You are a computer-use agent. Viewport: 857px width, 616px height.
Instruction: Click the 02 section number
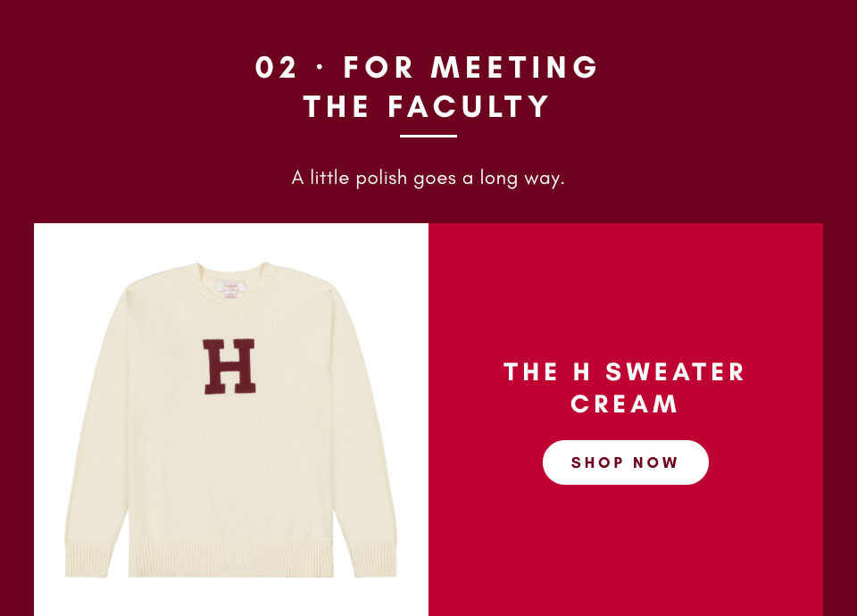tap(276, 67)
